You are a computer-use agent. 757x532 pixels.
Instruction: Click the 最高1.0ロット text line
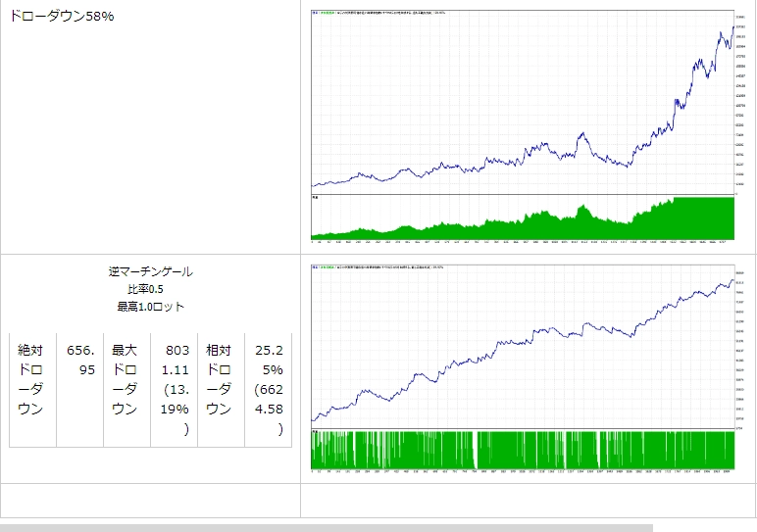click(x=150, y=307)
